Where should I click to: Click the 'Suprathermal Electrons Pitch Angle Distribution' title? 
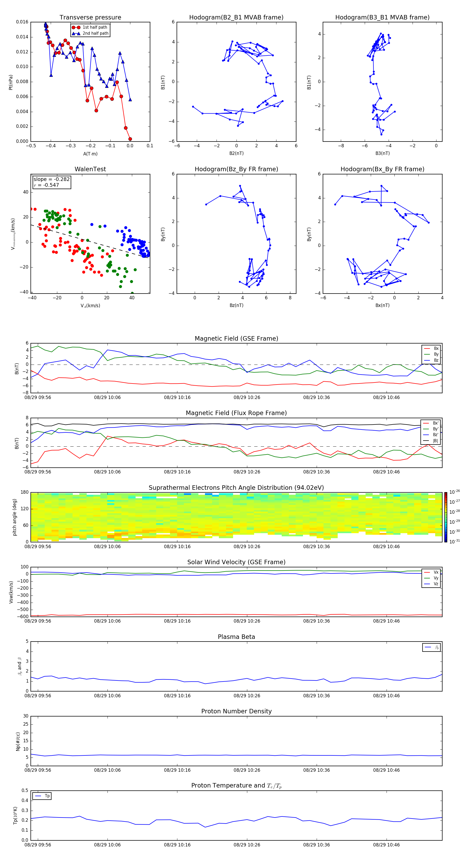point(236,488)
